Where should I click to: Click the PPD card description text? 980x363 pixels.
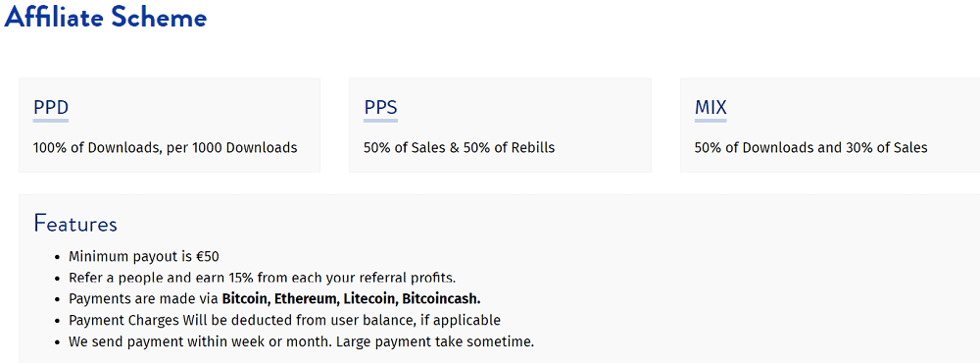(x=165, y=148)
